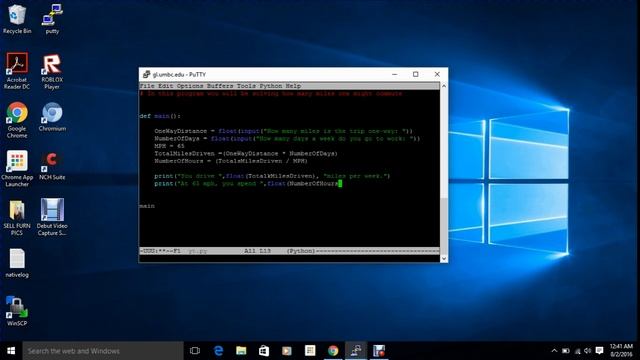This screenshot has width=640, height=360.
Task: Check the battery status tray icon
Action: point(566,351)
